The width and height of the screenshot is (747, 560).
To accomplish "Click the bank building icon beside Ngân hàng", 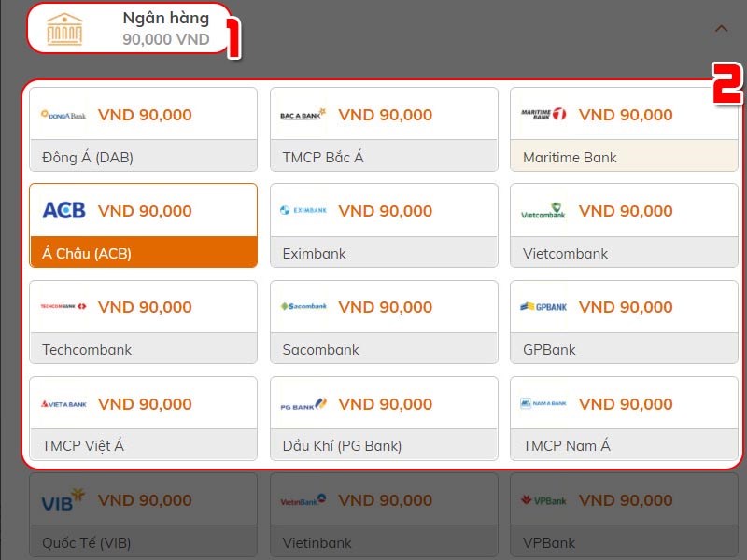I will click(64, 30).
